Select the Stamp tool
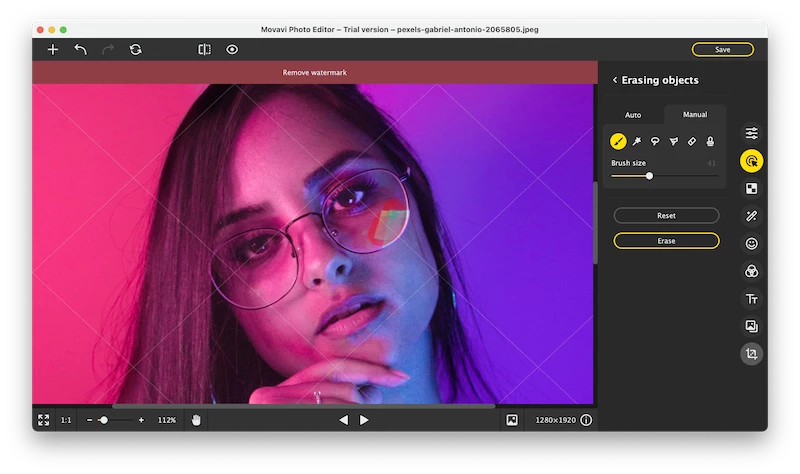The image size is (800, 474). (710, 141)
